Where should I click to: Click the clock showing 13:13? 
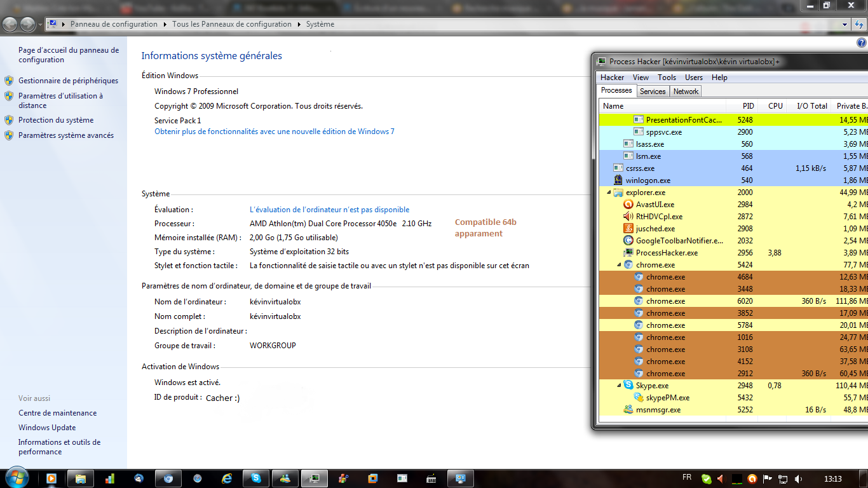click(832, 478)
